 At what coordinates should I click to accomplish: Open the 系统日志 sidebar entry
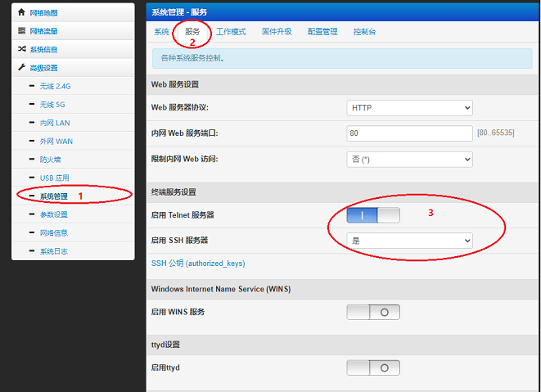tap(54, 251)
